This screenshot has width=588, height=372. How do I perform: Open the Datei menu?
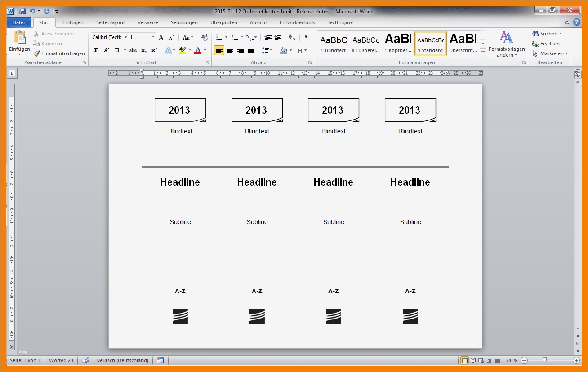pyautogui.click(x=19, y=22)
